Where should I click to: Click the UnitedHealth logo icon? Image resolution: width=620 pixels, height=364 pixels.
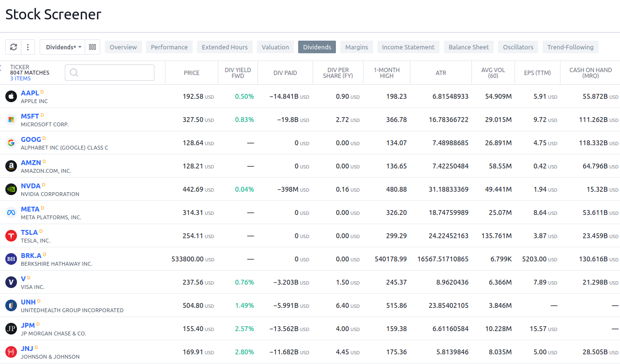[x=11, y=305]
